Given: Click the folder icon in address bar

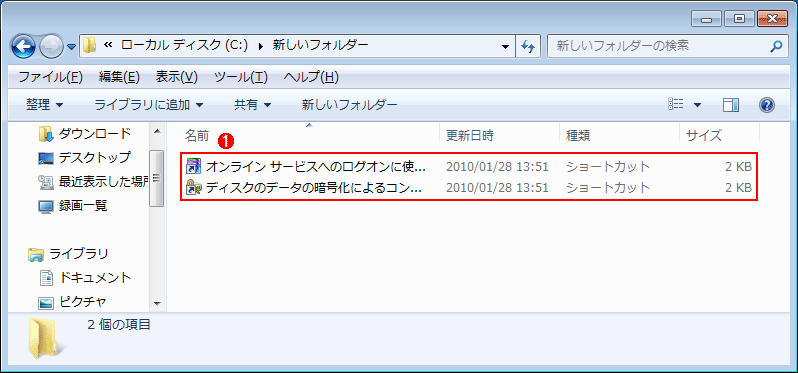Looking at the screenshot, I should 90,46.
